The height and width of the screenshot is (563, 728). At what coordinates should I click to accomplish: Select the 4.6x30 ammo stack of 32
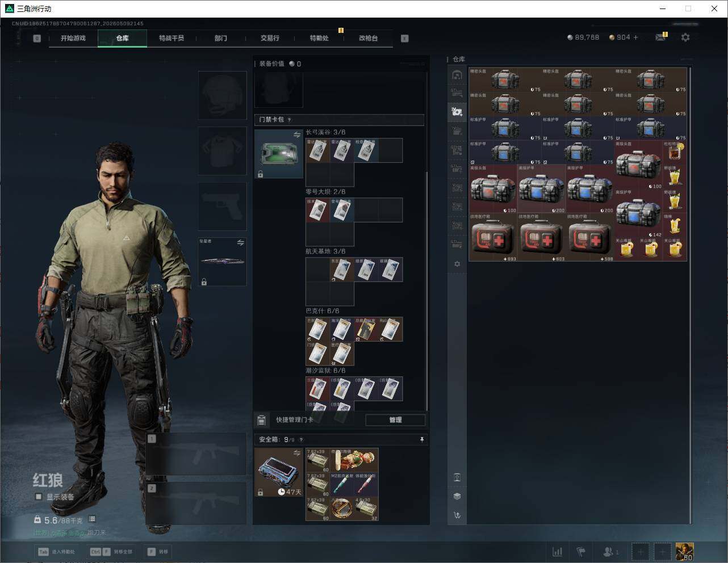coord(366,509)
